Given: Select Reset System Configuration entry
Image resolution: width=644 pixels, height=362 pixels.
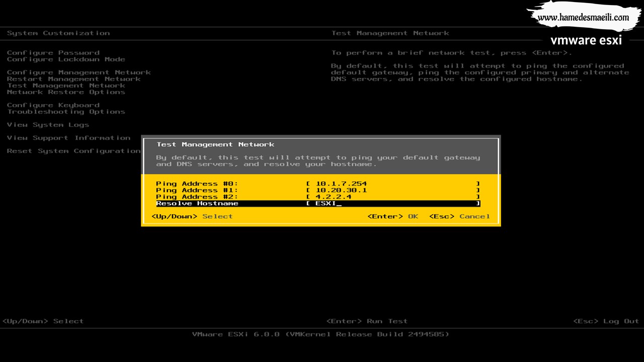Looking at the screenshot, I should tap(74, 150).
